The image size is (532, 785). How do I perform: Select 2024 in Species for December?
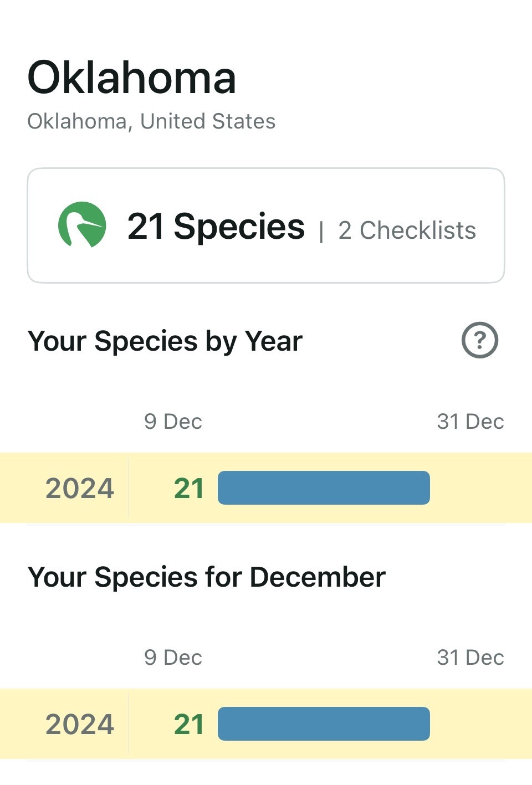pos(80,724)
